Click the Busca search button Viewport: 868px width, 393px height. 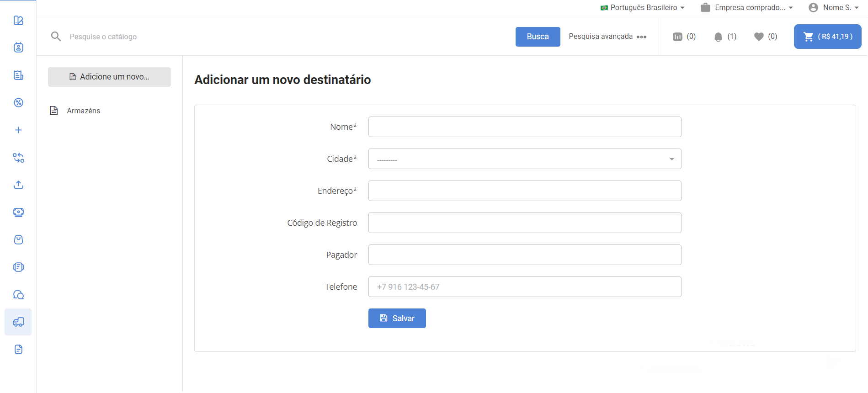click(x=538, y=37)
